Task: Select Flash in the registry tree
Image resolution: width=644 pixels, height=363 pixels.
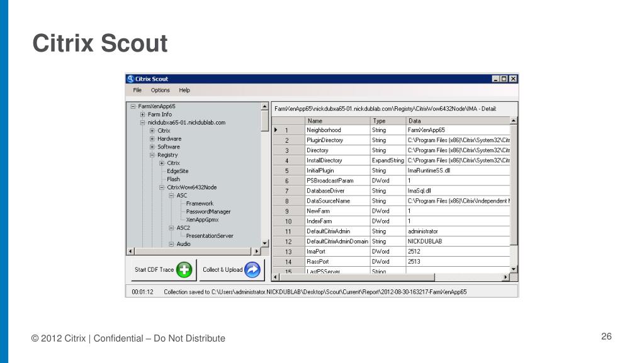Action: click(x=173, y=179)
